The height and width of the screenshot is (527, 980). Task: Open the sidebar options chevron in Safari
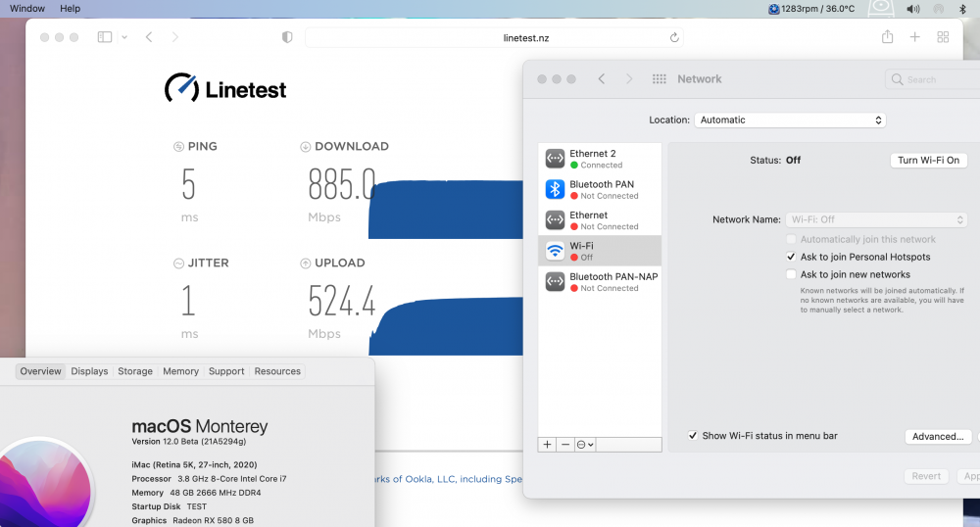[x=124, y=37]
